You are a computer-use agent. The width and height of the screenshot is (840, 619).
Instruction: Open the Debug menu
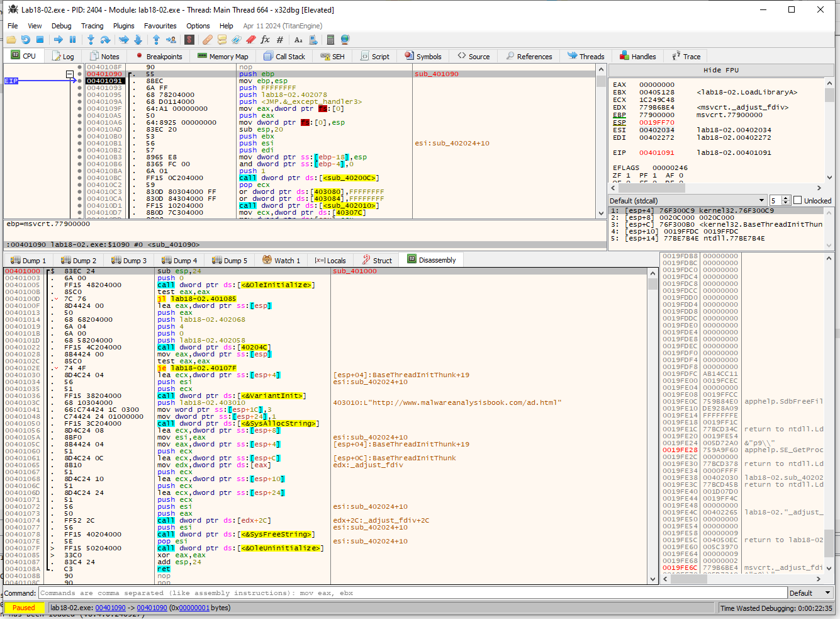coord(61,26)
